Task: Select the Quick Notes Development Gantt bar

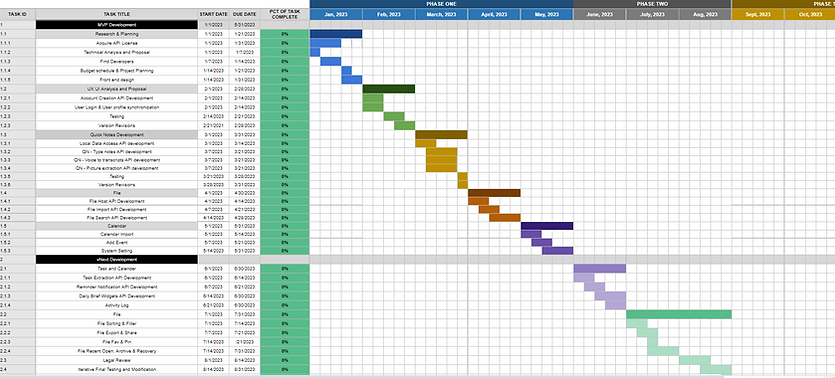Action: tap(441, 135)
